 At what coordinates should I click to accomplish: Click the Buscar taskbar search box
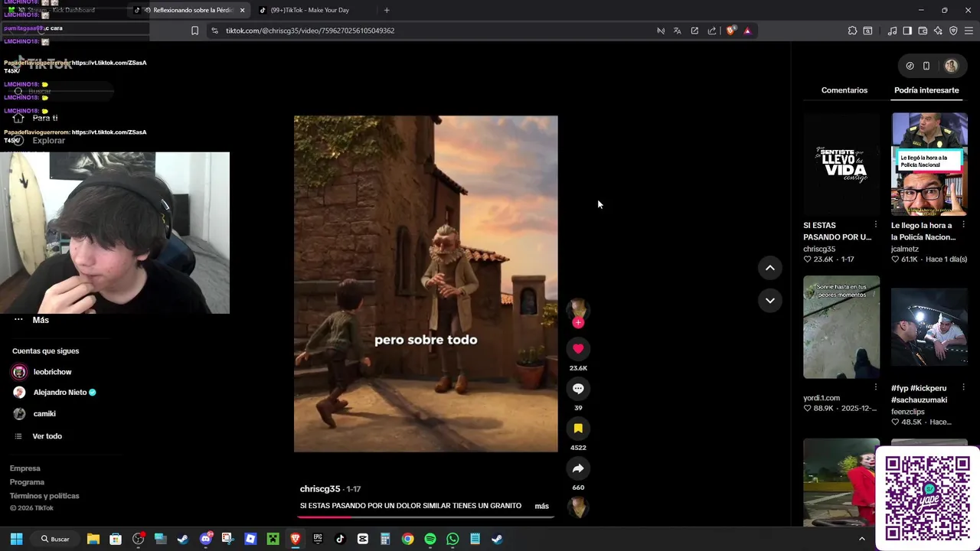coord(55,539)
